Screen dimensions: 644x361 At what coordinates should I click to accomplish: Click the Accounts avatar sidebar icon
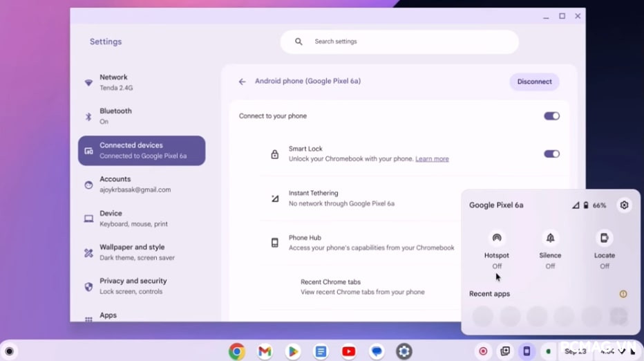(88, 185)
